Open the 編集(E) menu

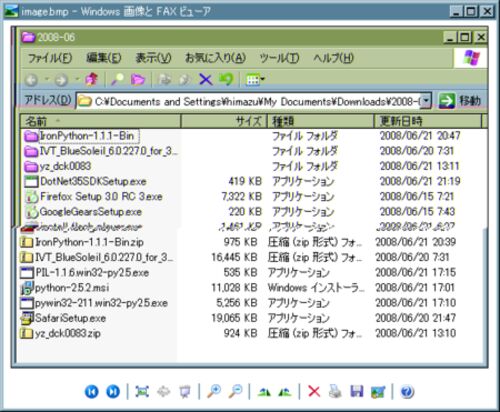pos(104,58)
